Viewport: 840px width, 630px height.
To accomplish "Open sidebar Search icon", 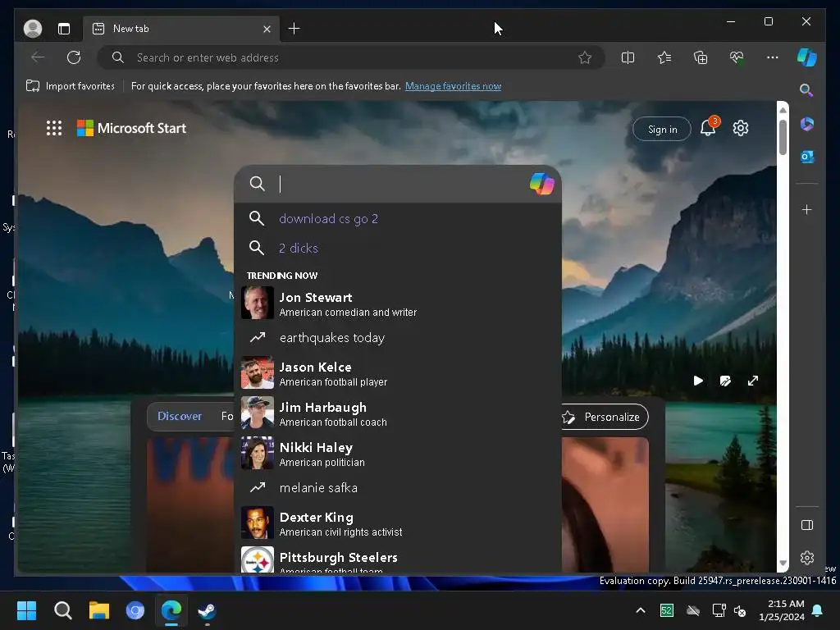I will [x=807, y=90].
